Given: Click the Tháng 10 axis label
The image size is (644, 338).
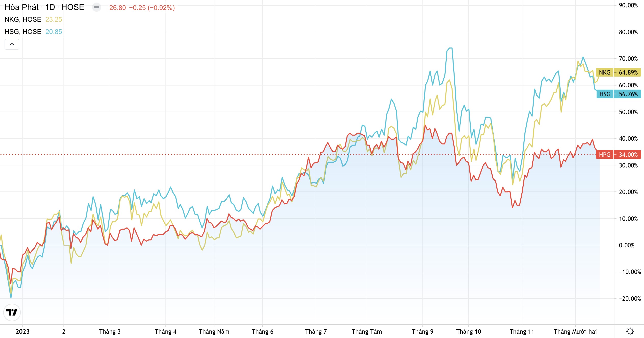Looking at the screenshot, I should coord(469,331).
